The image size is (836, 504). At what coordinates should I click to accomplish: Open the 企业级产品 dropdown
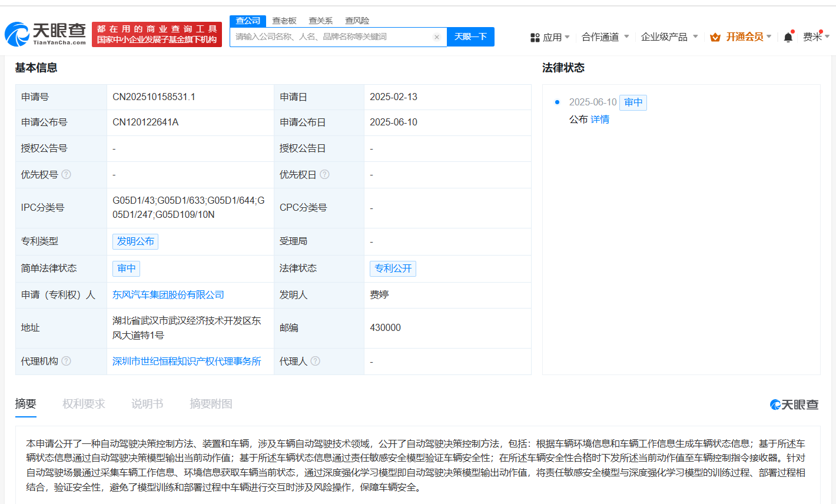point(669,37)
